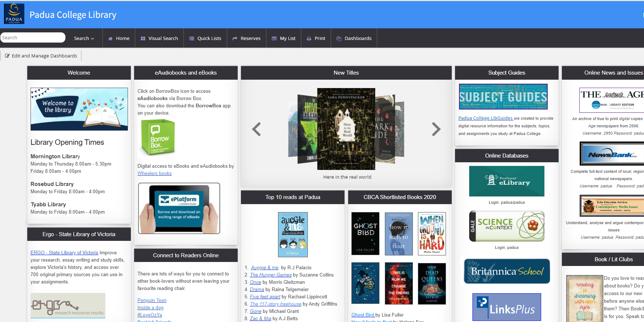Open The Age Library Edition logo

pos(612,100)
